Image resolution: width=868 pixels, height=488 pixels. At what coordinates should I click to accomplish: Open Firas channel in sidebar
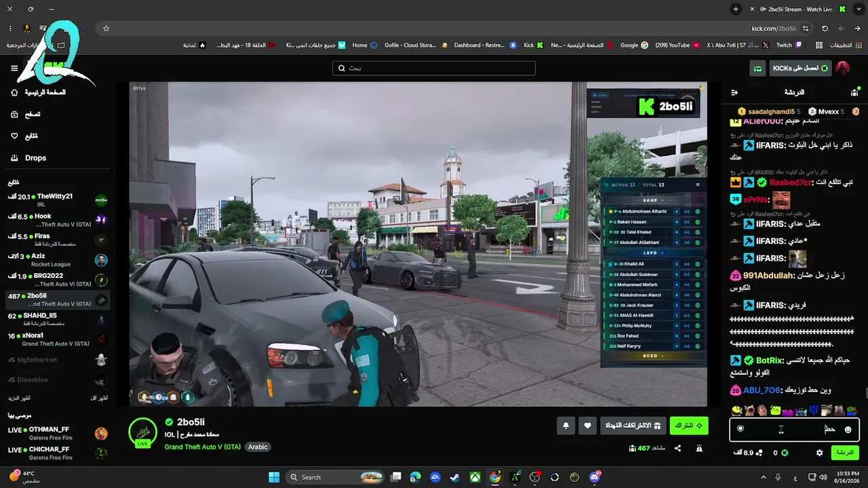point(57,240)
